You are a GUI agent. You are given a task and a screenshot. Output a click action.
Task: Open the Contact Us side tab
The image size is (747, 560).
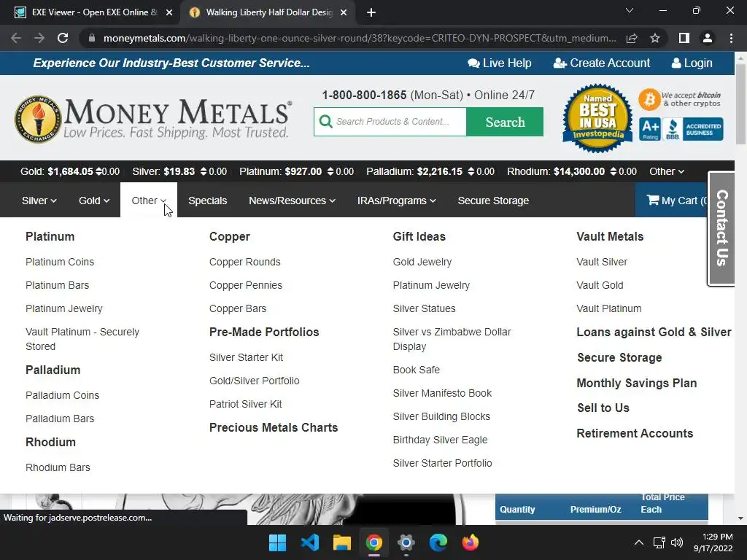click(x=721, y=228)
